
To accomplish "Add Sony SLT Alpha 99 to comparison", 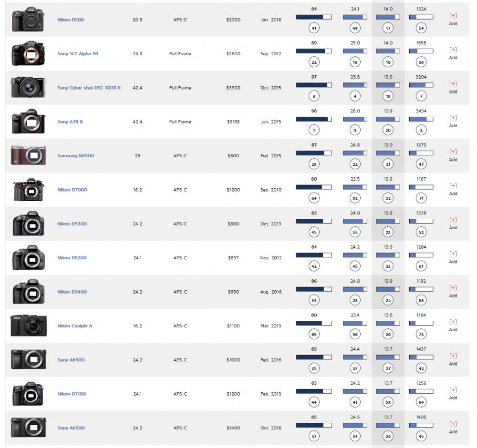I will point(453,53).
